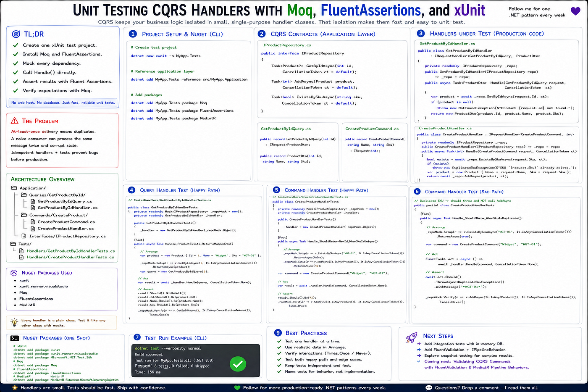Click checkmark beside Name tests for behavior
588x392 pixels.
279,371
